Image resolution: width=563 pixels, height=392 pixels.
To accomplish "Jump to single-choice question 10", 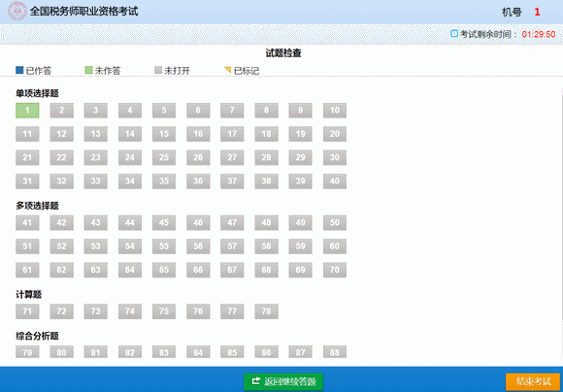I will (x=335, y=111).
